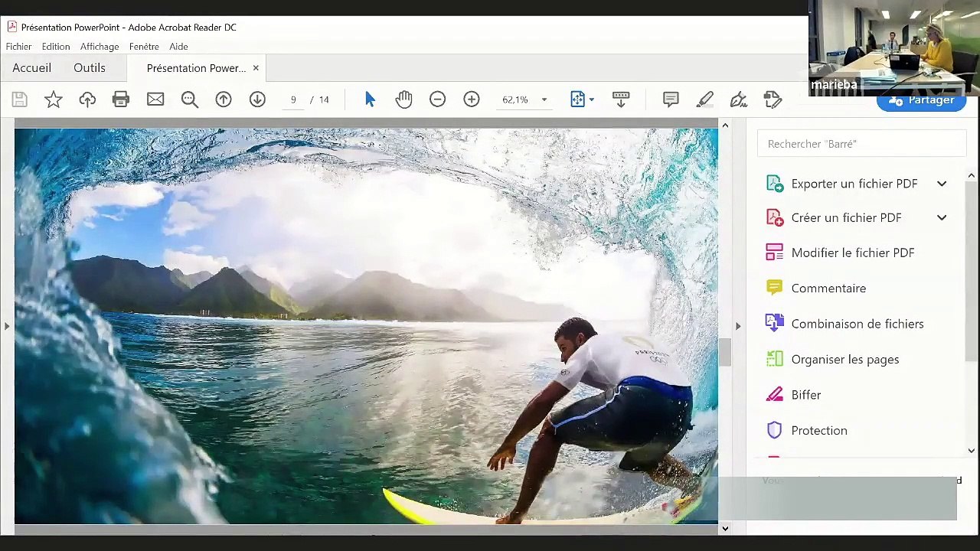
Task: Open Organiser les pages tool
Action: click(844, 359)
